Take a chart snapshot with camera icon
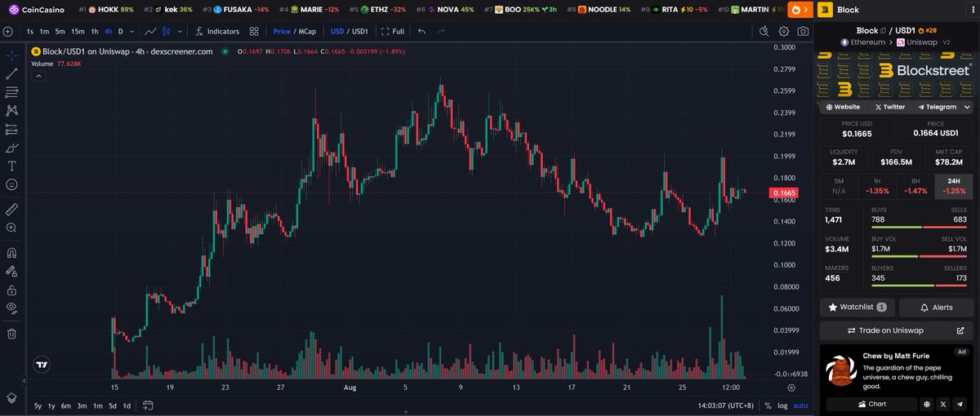Image resolution: width=980 pixels, height=416 pixels. click(804, 31)
